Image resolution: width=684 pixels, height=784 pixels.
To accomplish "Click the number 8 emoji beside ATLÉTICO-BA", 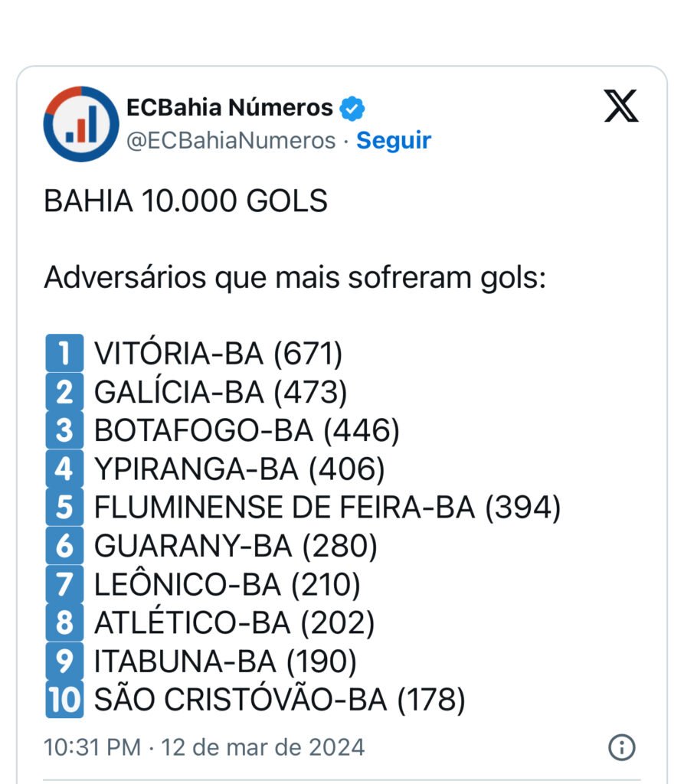I will click(x=64, y=622).
